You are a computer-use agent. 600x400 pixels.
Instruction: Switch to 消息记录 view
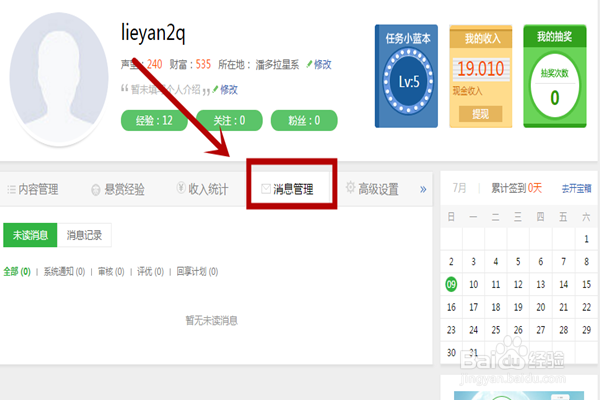click(84, 235)
